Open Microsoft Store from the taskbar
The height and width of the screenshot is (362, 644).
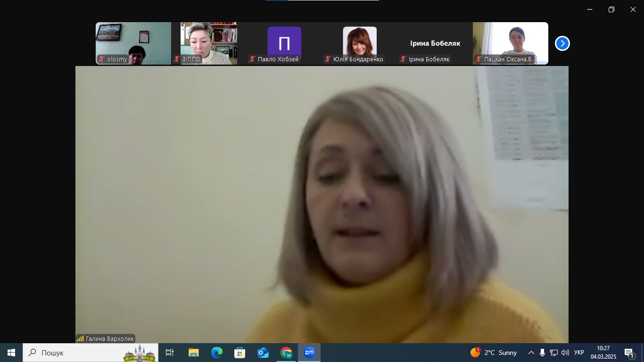(240, 353)
